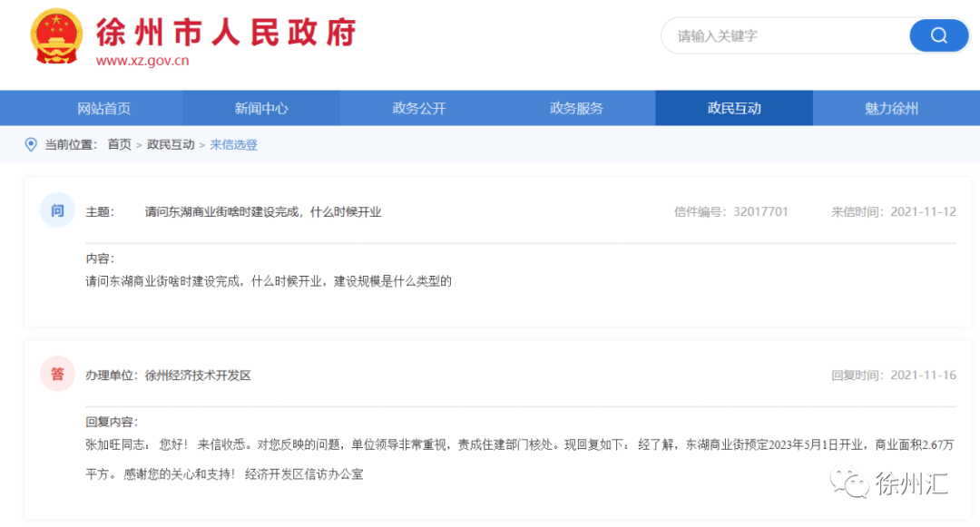
Task: Go to the 政务公开 tab
Action: click(419, 108)
